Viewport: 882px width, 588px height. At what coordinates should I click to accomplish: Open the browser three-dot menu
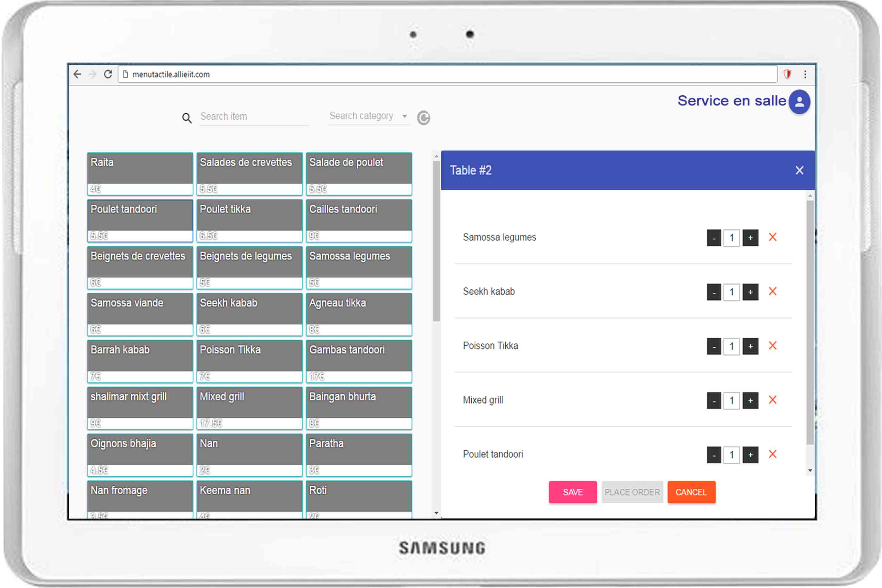tap(805, 74)
